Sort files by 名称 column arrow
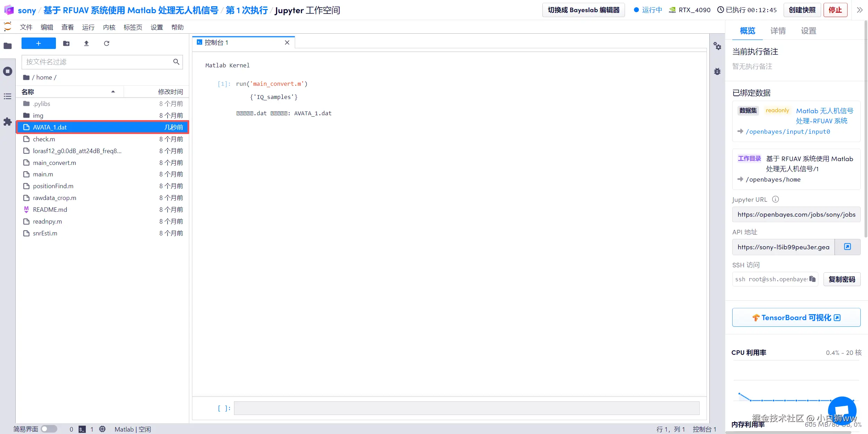The height and width of the screenshot is (434, 868). 113,92
